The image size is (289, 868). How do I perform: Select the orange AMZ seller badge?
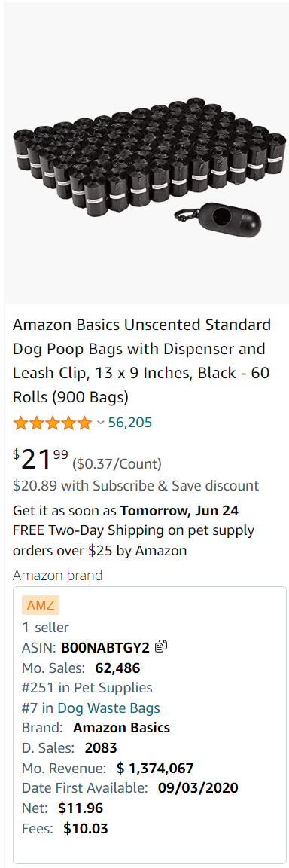point(41,605)
